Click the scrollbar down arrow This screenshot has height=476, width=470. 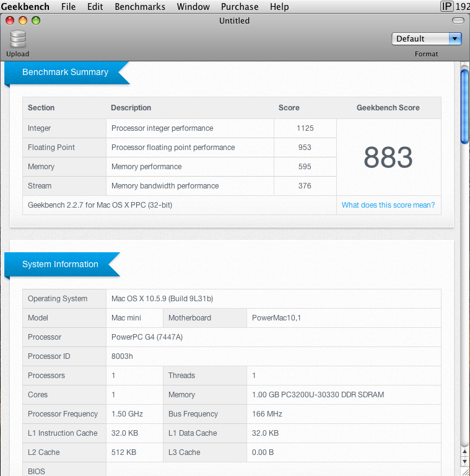point(464,461)
